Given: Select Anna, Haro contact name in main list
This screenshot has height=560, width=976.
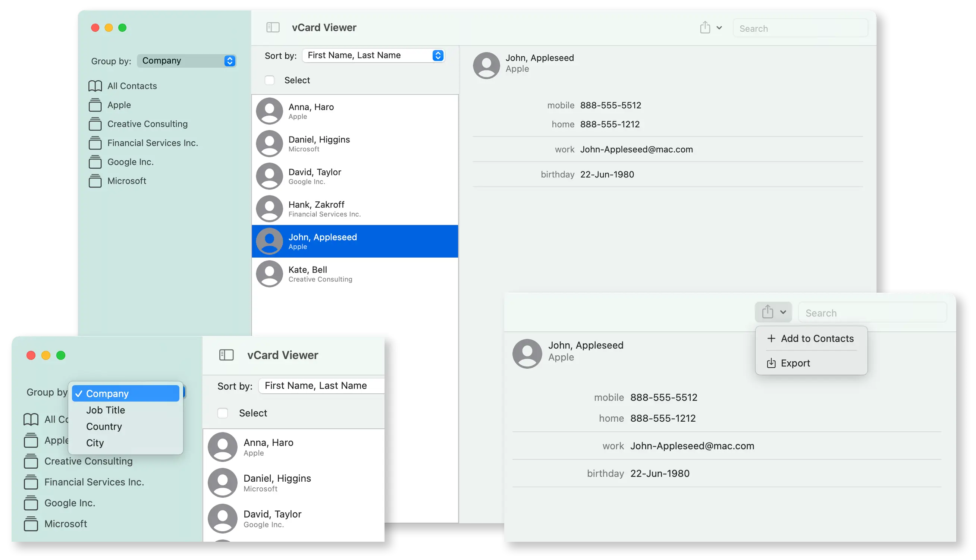Looking at the screenshot, I should (x=311, y=107).
